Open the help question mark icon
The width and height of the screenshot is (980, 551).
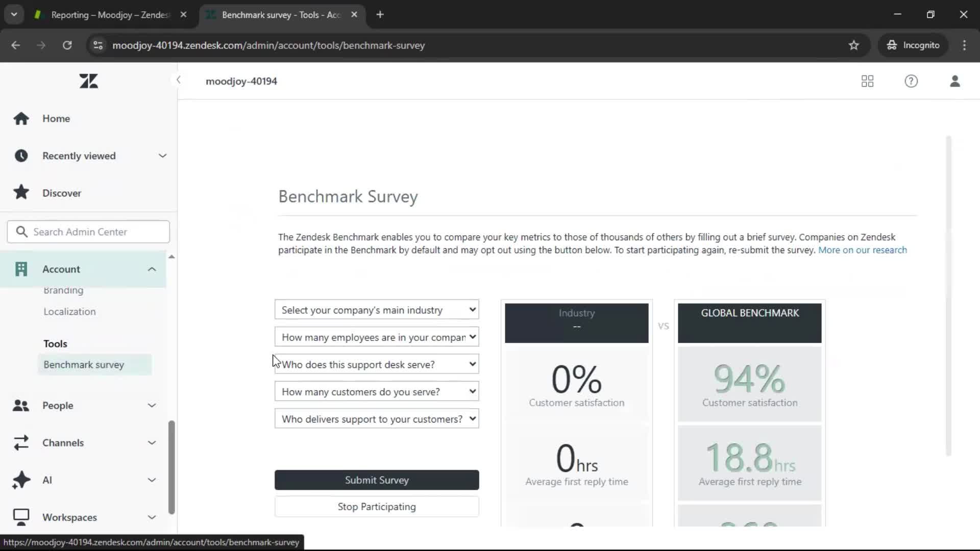coord(911,81)
